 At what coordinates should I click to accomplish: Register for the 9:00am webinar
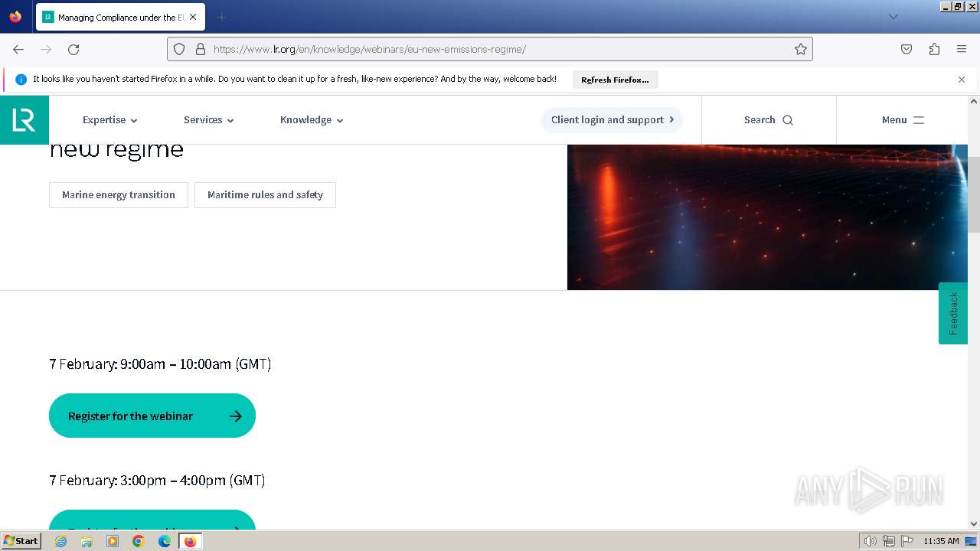[x=152, y=416]
